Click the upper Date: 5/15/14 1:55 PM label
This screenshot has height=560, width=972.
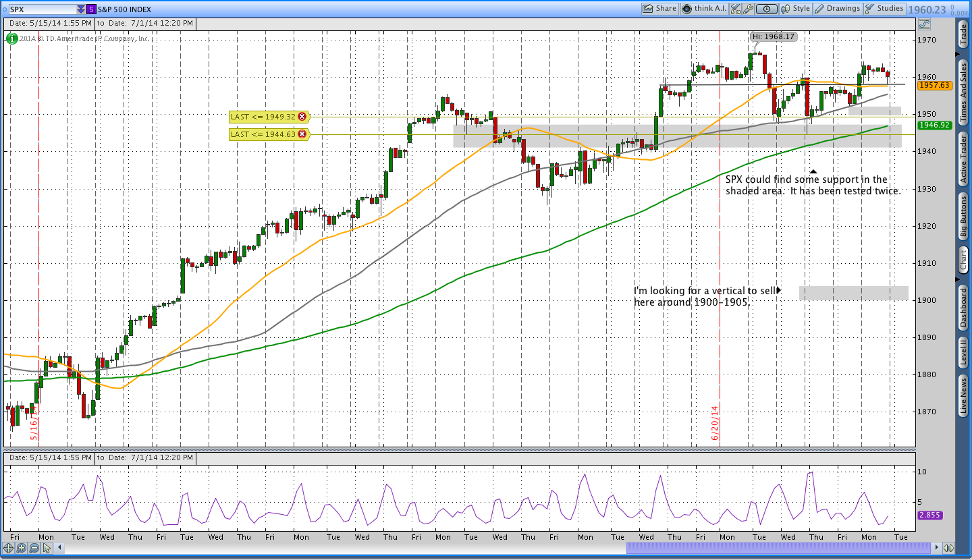point(51,23)
